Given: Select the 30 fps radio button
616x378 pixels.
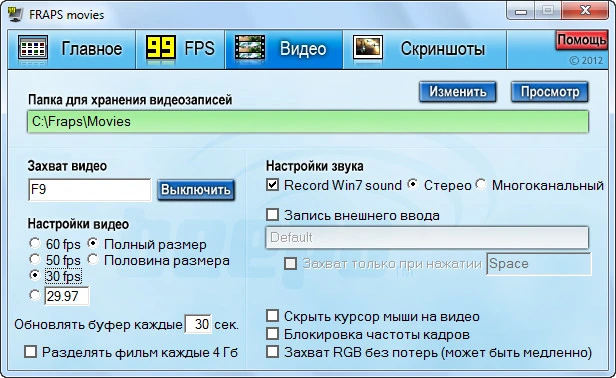Looking at the screenshot, I should [x=35, y=275].
